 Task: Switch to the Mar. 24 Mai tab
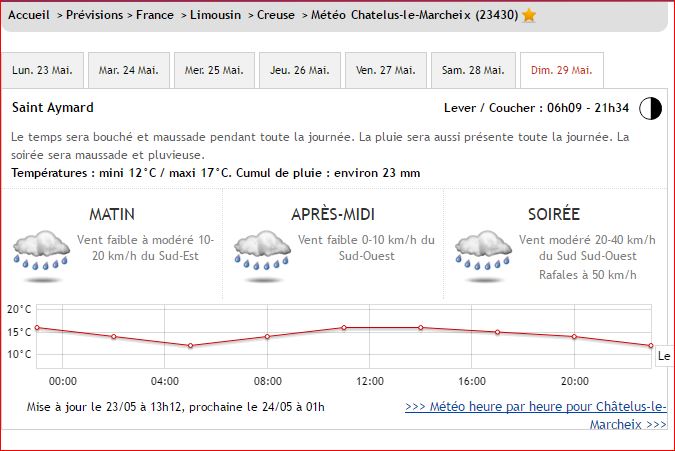(x=128, y=71)
